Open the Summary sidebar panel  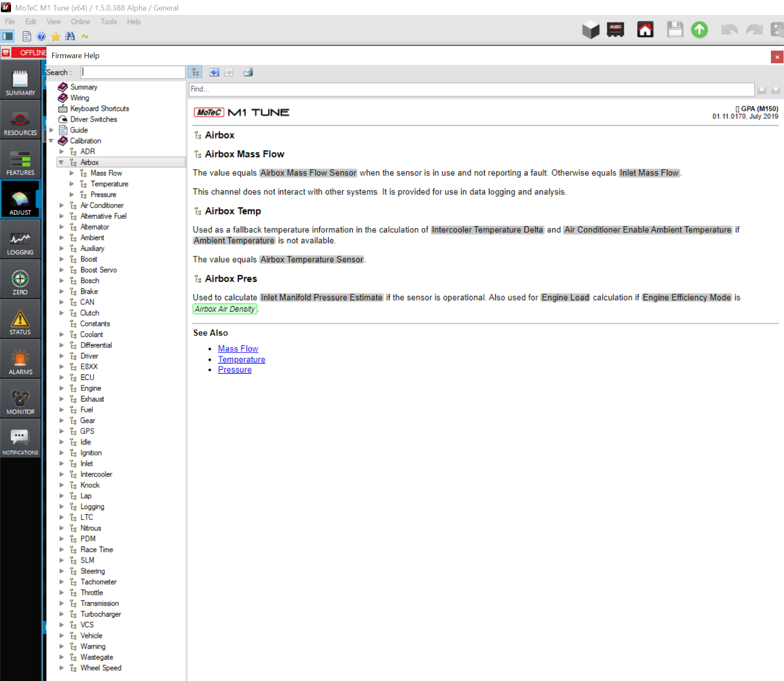(x=20, y=83)
